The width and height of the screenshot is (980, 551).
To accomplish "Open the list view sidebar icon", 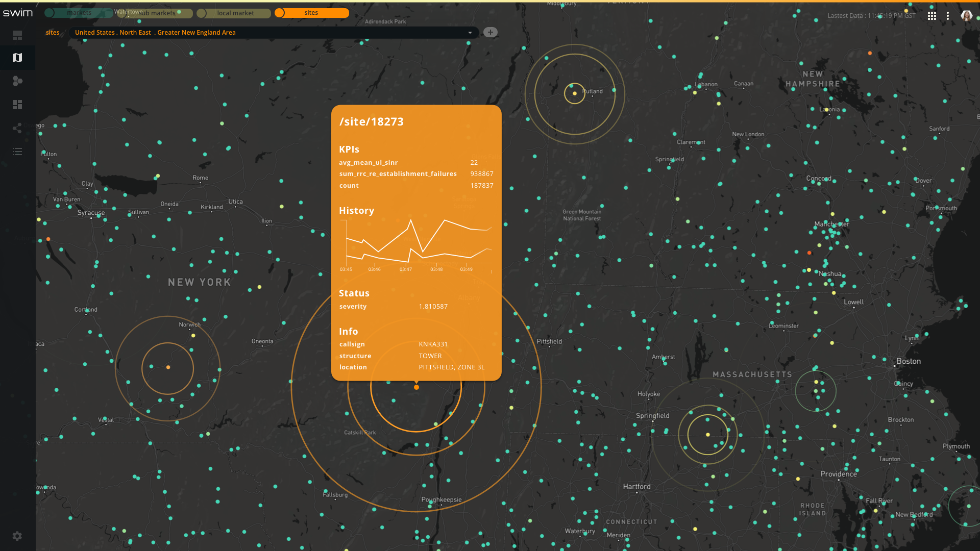I will point(17,152).
